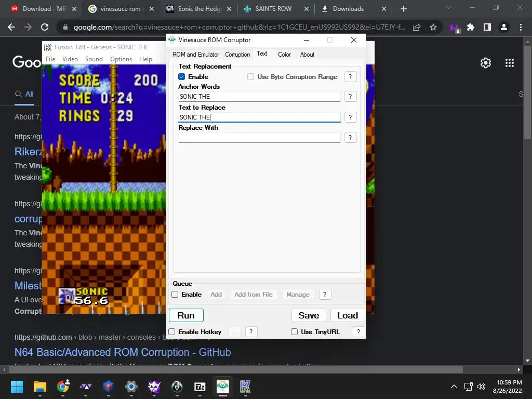Switch to Kega Fusion taskbar icon
Viewport: 532px width, 399px height.
coord(245,387)
